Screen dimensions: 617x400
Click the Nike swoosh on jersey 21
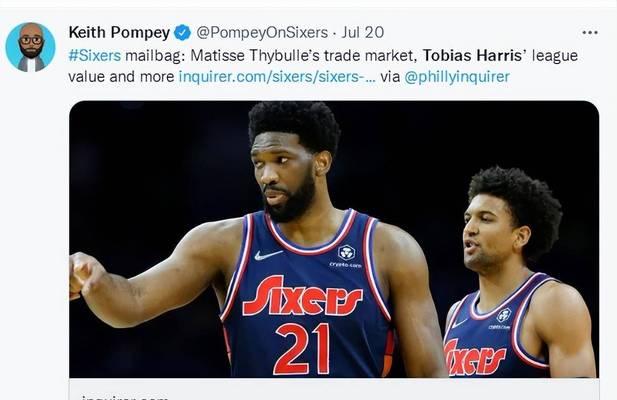(x=268, y=255)
